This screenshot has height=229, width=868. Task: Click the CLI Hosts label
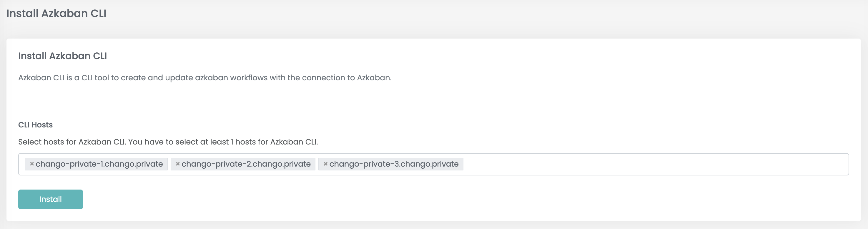click(35, 125)
